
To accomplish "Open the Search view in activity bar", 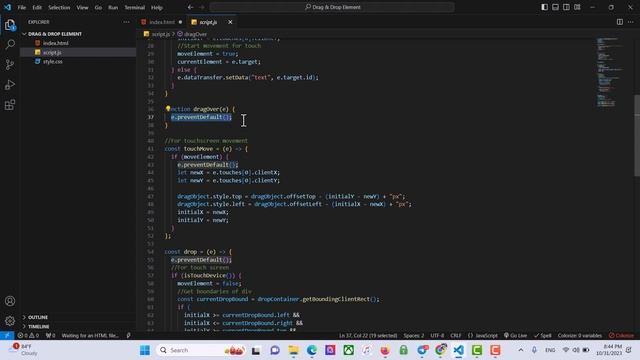I will tap(10, 44).
